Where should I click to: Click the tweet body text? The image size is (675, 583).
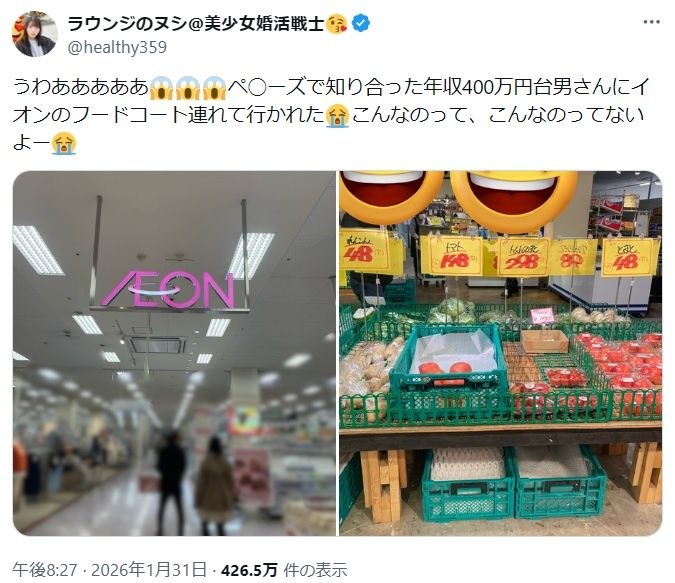(331, 115)
